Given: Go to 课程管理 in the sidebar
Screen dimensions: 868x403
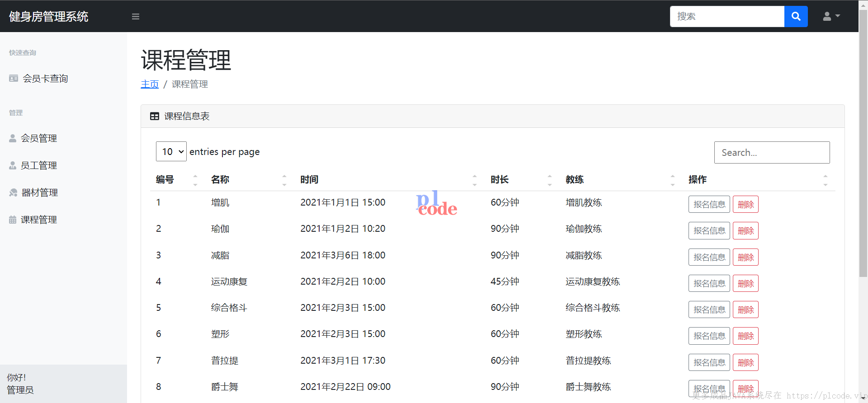Looking at the screenshot, I should (39, 220).
